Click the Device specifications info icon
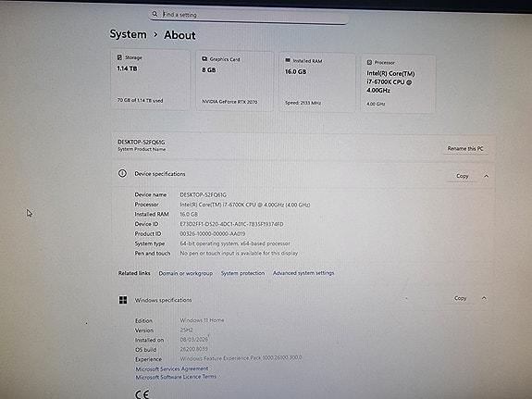The width and height of the screenshot is (532, 399). 122,173
